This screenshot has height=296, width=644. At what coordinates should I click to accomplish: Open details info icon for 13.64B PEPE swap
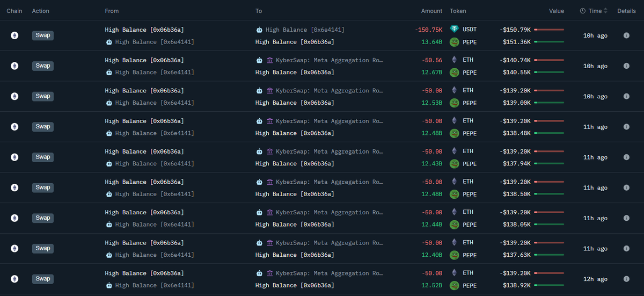click(626, 35)
